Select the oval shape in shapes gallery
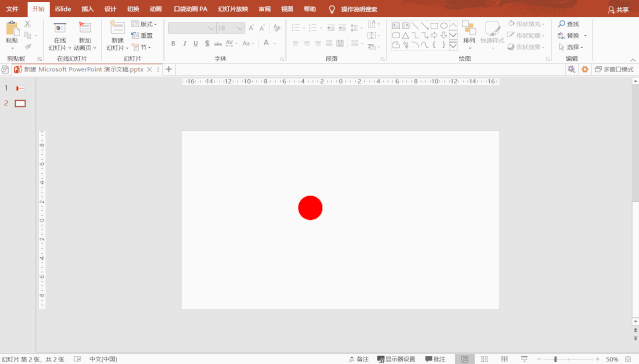The image size is (639, 364). (444, 26)
